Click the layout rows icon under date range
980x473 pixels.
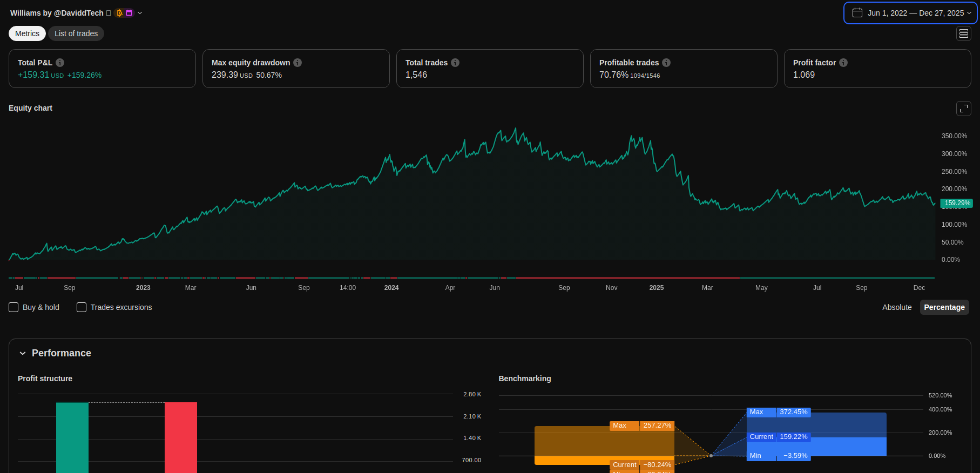click(963, 33)
